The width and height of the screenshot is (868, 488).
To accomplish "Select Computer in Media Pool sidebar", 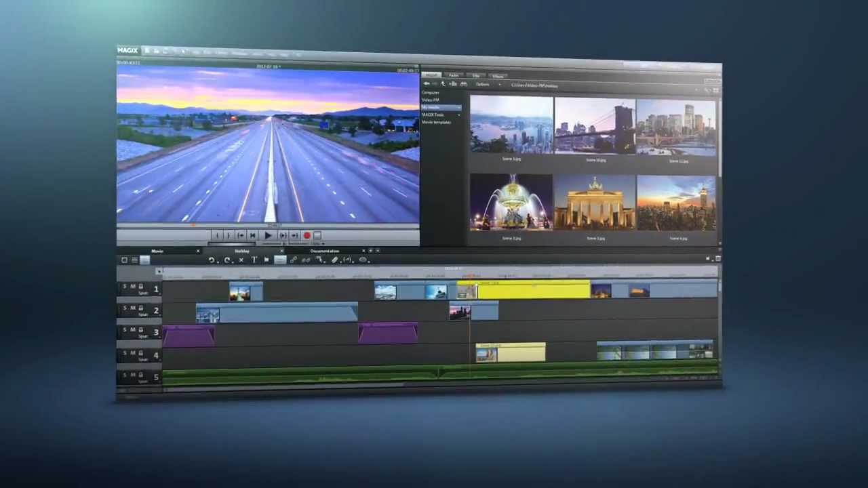I will tap(430, 93).
